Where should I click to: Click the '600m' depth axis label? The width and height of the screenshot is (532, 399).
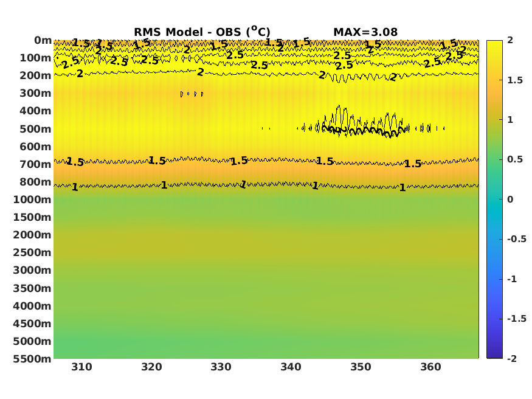35,147
